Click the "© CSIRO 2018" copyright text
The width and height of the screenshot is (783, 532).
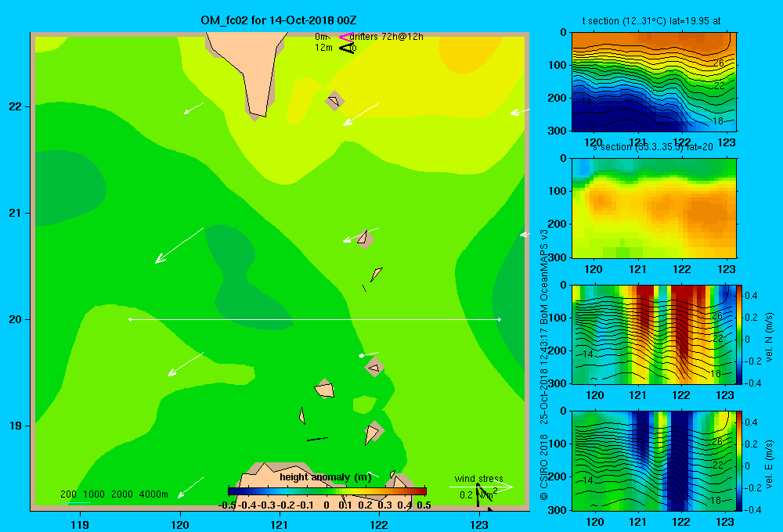pyautogui.click(x=544, y=467)
